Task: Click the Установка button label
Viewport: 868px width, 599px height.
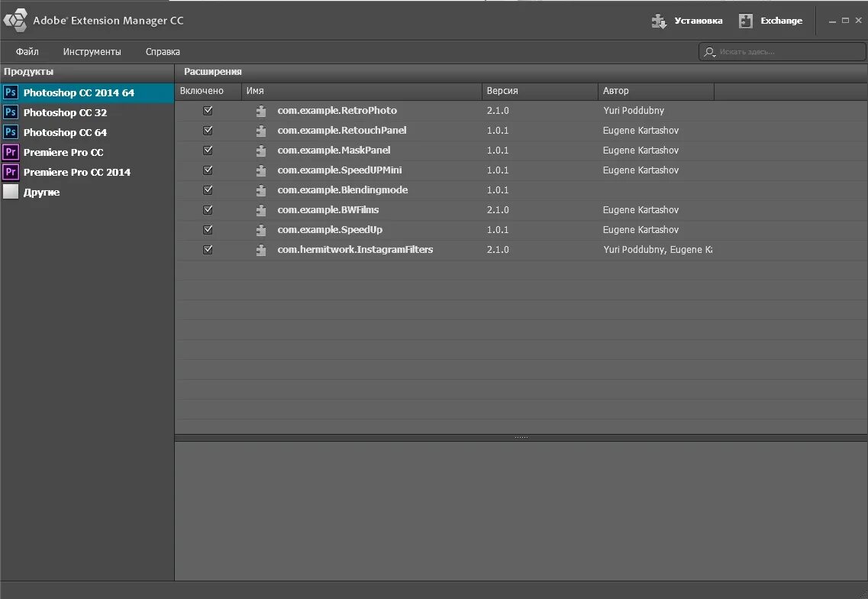Action: [698, 21]
